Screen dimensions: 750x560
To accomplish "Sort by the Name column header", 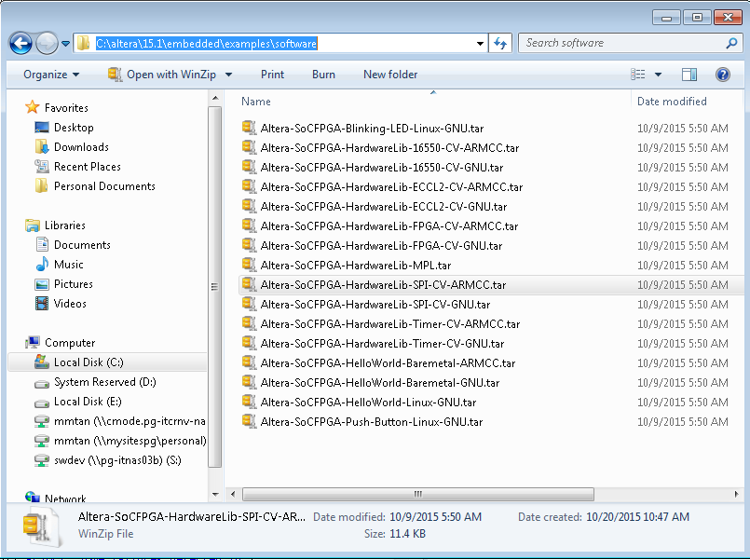I will point(256,102).
